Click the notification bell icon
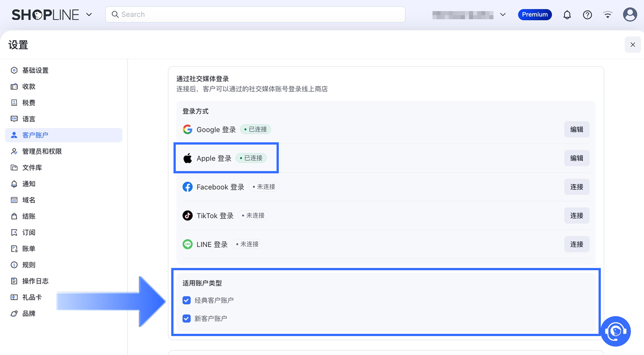644x355 pixels. [567, 15]
